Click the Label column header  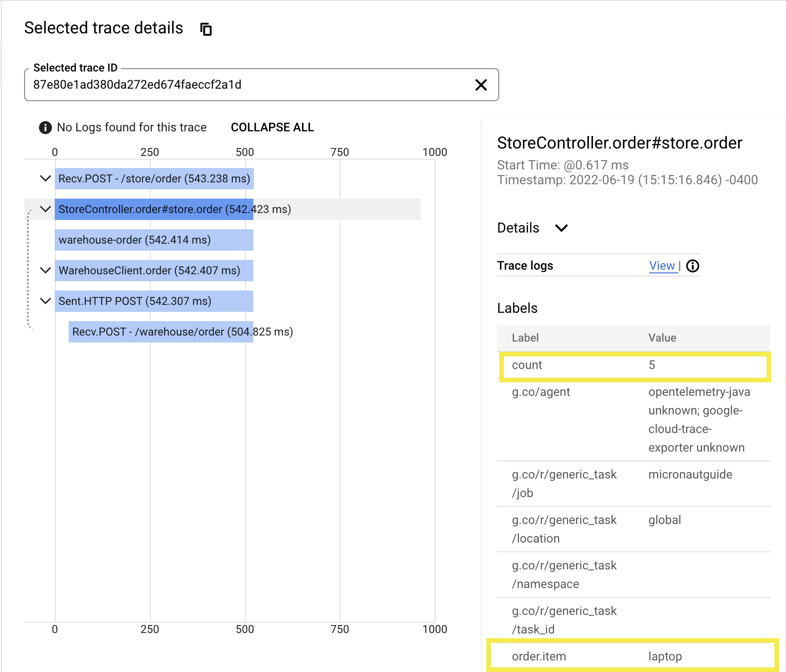(x=525, y=338)
